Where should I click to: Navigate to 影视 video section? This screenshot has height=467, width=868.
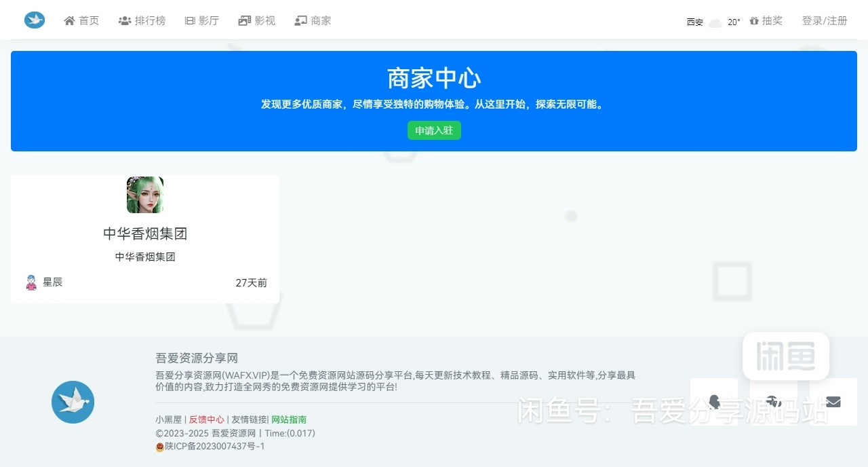(256, 20)
